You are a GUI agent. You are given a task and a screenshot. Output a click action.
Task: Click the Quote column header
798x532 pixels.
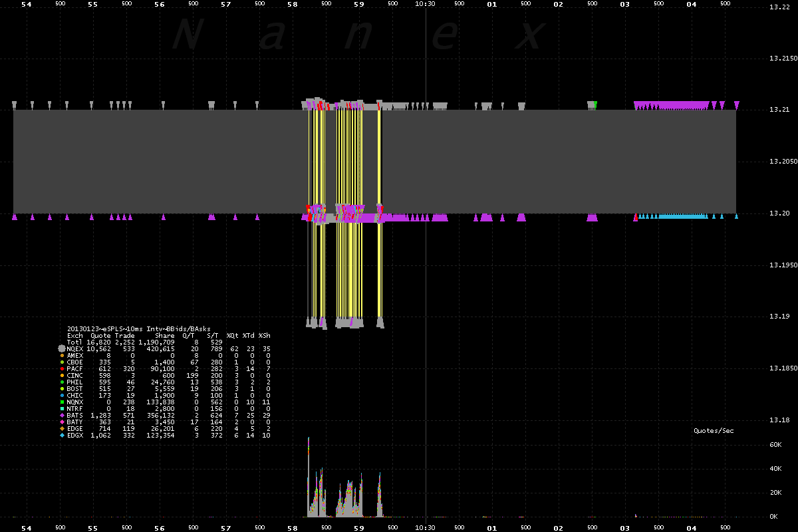point(100,336)
